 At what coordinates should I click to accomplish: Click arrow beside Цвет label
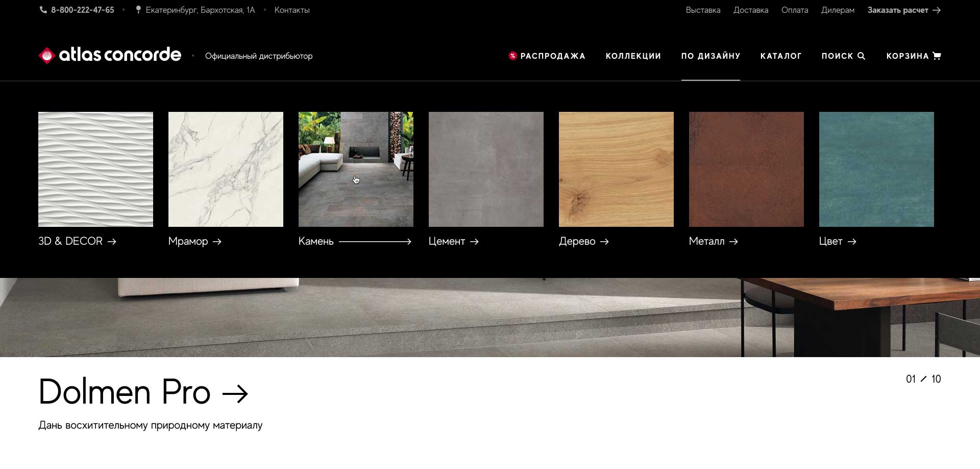pos(852,242)
